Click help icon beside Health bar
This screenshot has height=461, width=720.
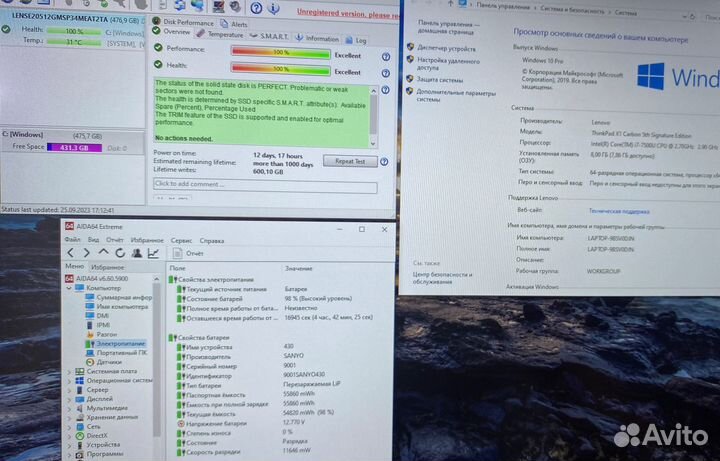pos(386,73)
